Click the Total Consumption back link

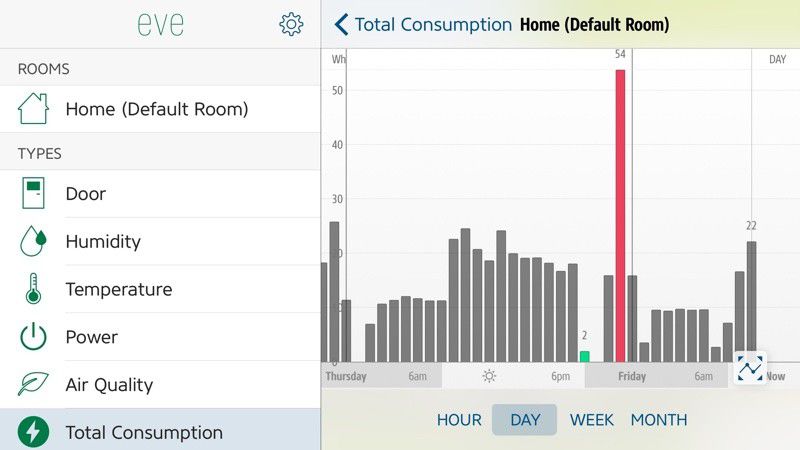433,24
